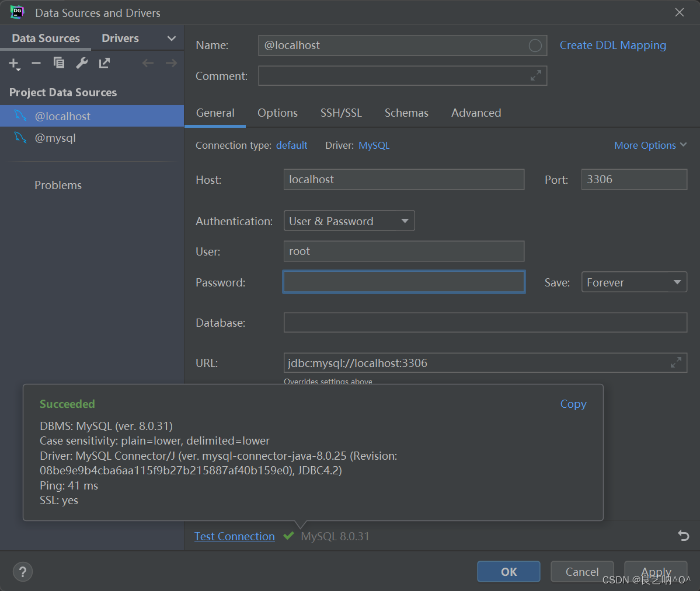Click the color circle in the Name field
This screenshot has height=591, width=700.
(x=535, y=46)
